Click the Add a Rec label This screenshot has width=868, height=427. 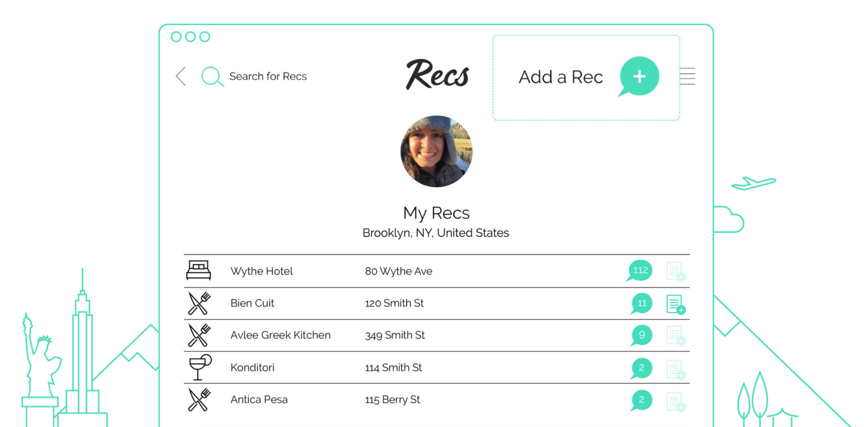tap(560, 77)
